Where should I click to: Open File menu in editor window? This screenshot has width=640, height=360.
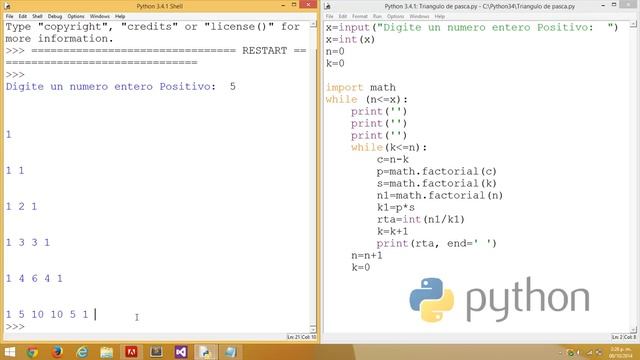pos(329,16)
